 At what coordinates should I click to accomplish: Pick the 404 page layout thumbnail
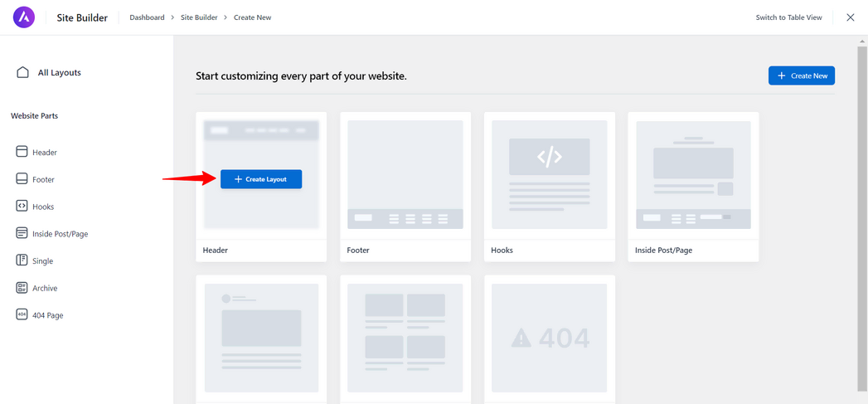549,337
